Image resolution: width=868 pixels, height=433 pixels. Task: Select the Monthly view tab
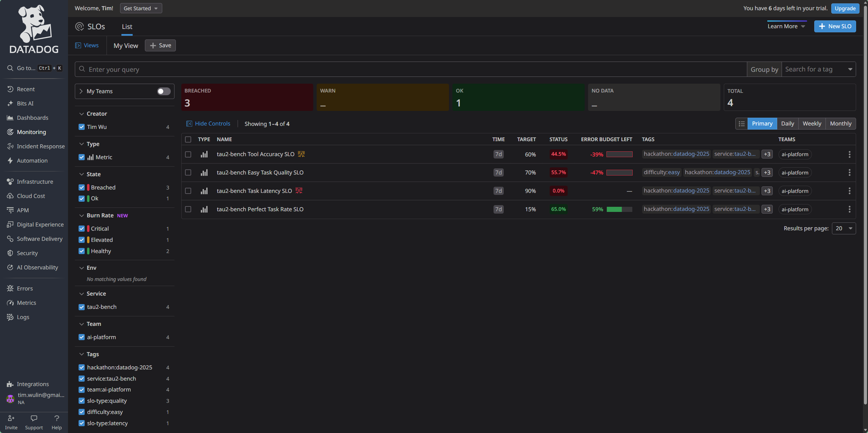pyautogui.click(x=840, y=124)
